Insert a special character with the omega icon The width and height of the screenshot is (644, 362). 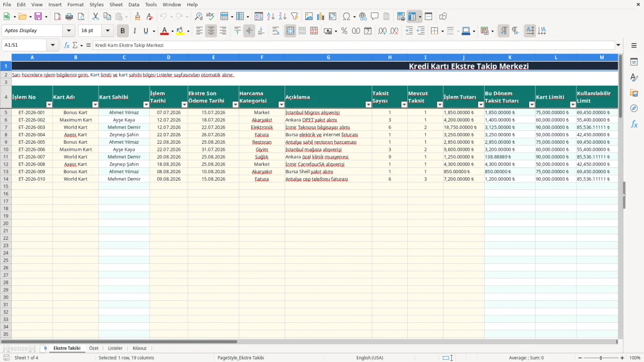pyautogui.click(x=346, y=17)
